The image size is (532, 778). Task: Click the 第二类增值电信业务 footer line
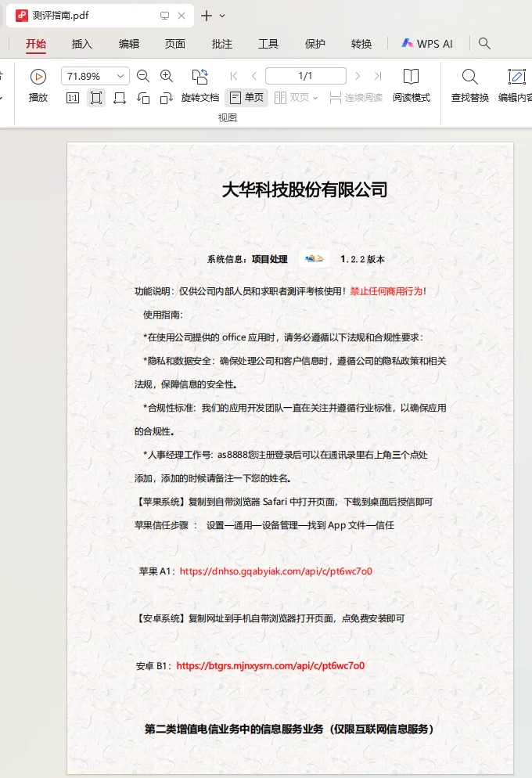(x=289, y=729)
